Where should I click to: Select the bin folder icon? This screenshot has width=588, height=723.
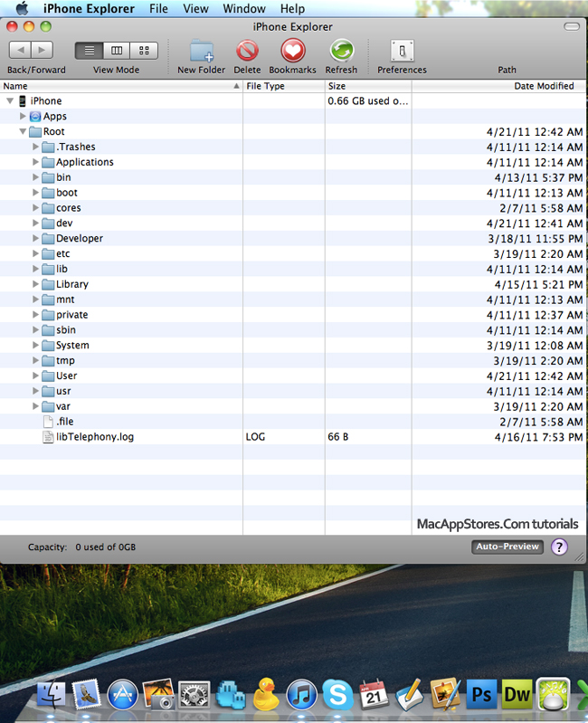(x=48, y=177)
